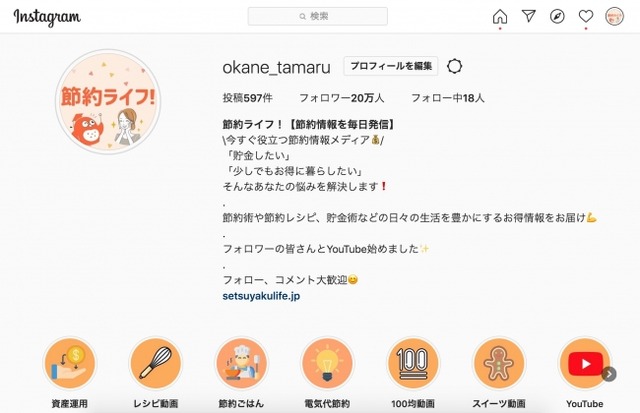
Task: Click the Instagram logo
Action: (47, 17)
